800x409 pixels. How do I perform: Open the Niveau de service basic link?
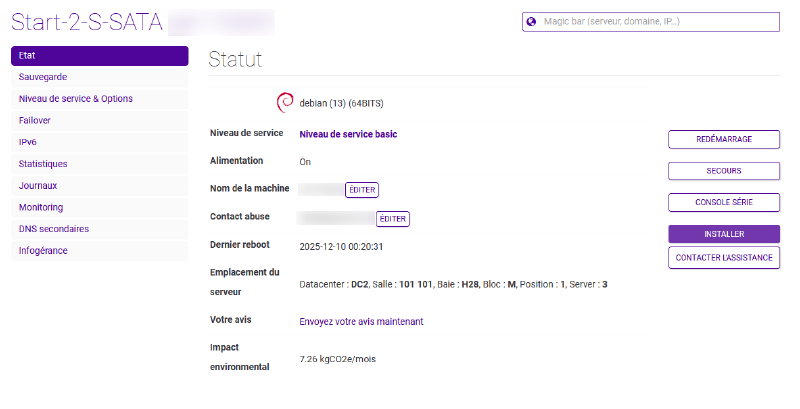(348, 134)
